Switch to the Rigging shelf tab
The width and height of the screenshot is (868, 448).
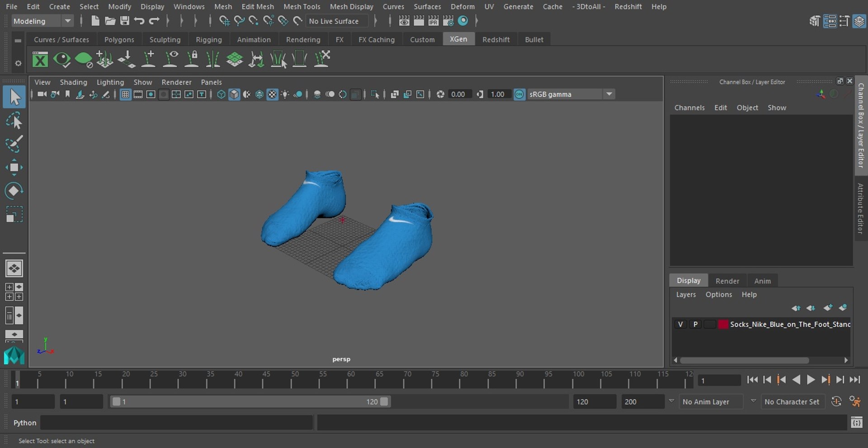(x=208, y=39)
